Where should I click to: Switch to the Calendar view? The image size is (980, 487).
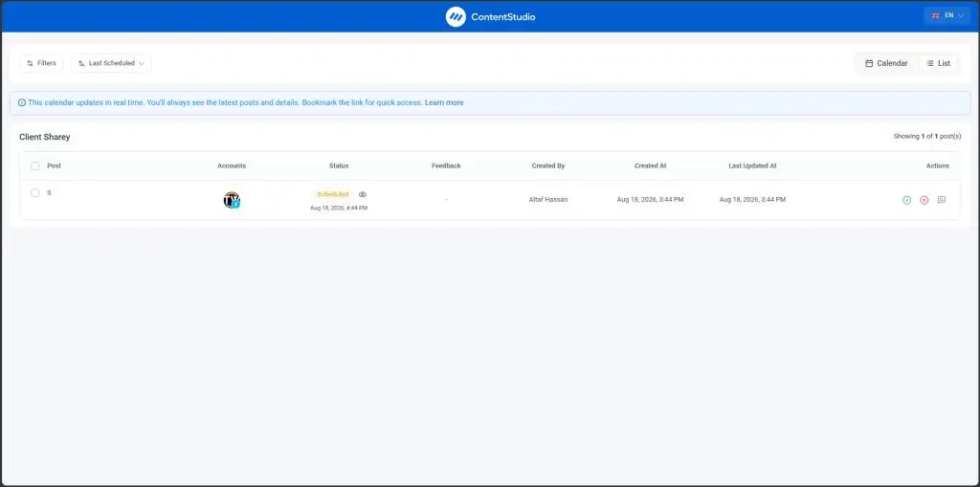pyautogui.click(x=886, y=63)
